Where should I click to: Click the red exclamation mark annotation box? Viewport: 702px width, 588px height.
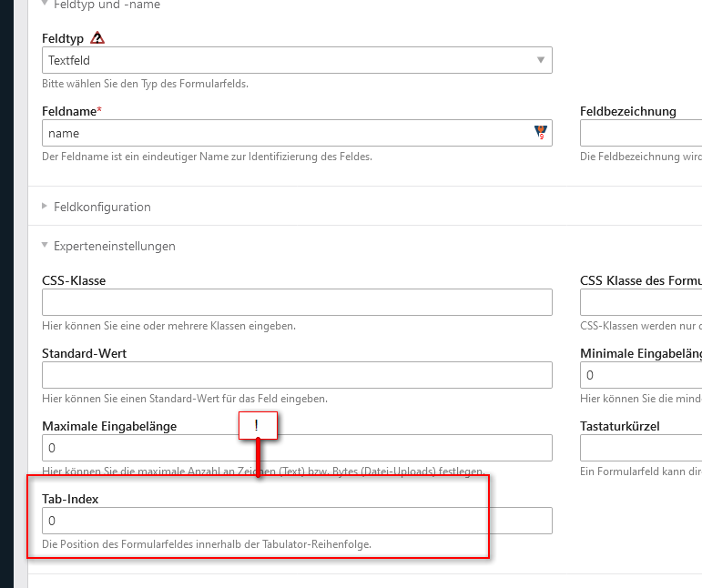coord(258,426)
